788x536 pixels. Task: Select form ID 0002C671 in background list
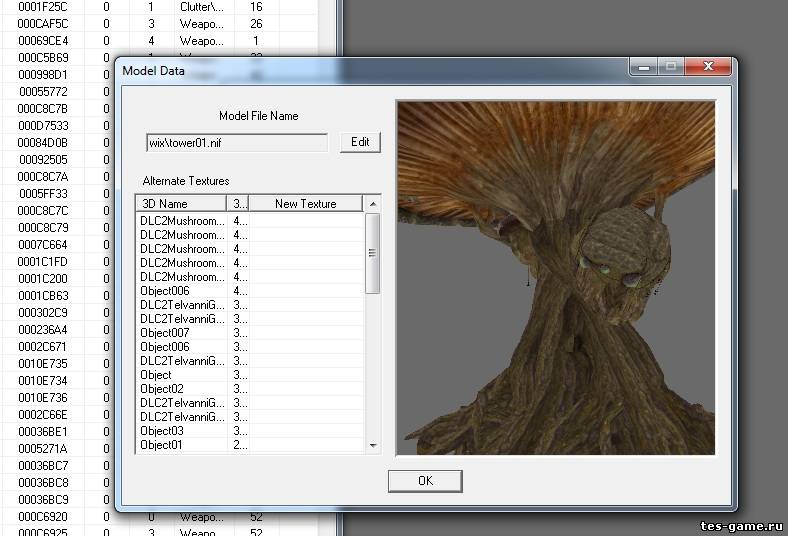42,347
